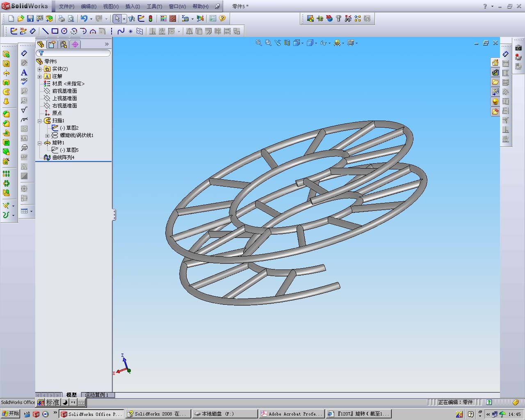
Task: Click the Undo arrow icon
Action: 84,18
